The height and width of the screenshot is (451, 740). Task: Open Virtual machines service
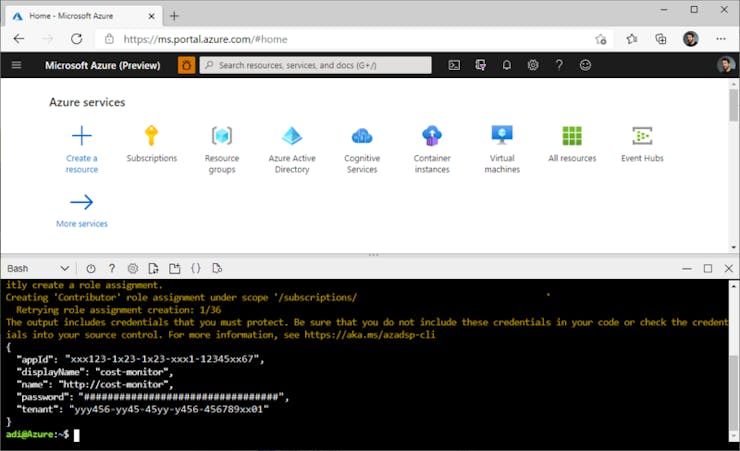point(502,150)
